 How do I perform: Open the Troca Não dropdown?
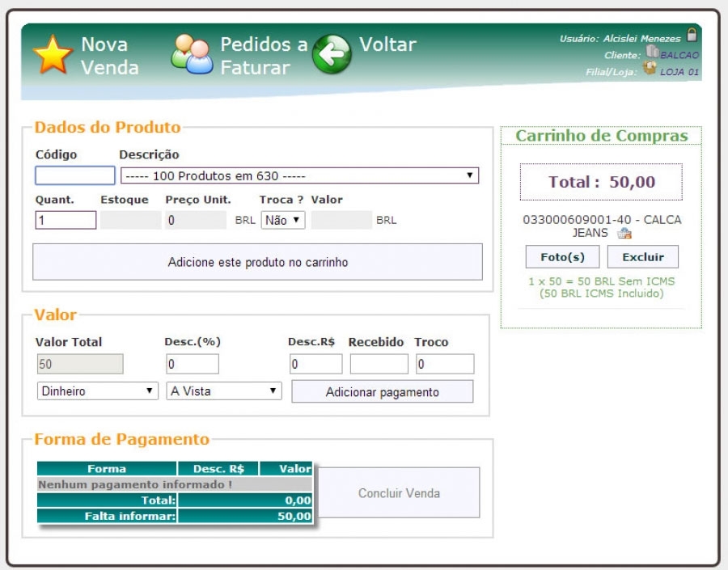(x=283, y=220)
